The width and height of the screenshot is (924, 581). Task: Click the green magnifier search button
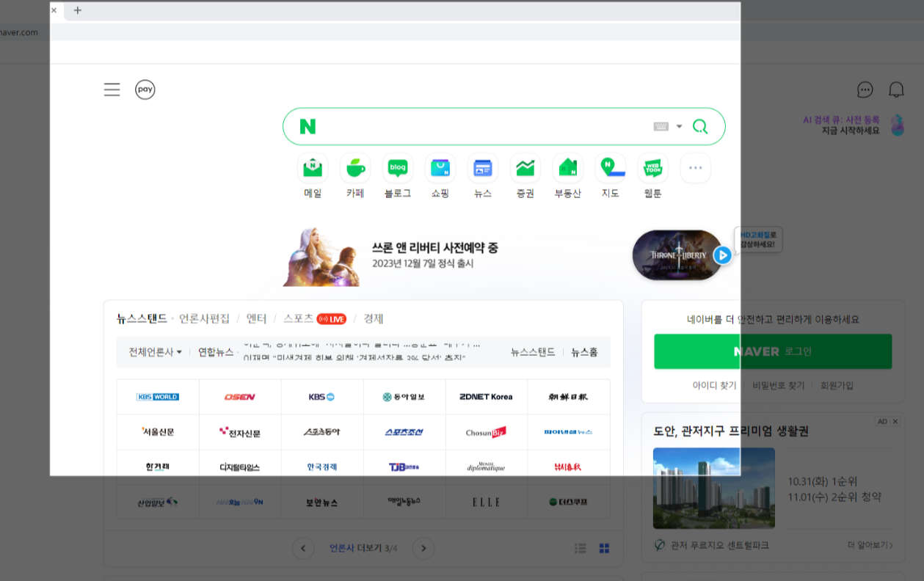click(x=700, y=126)
